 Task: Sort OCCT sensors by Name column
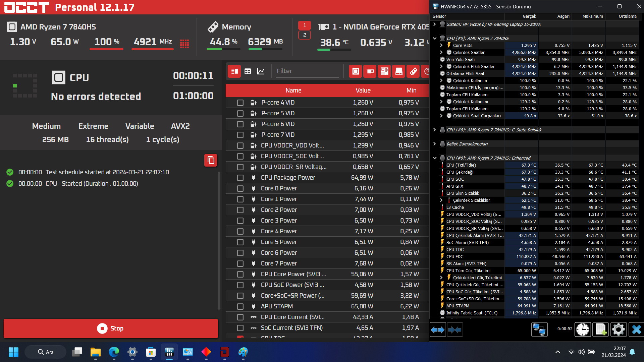pos(293,90)
